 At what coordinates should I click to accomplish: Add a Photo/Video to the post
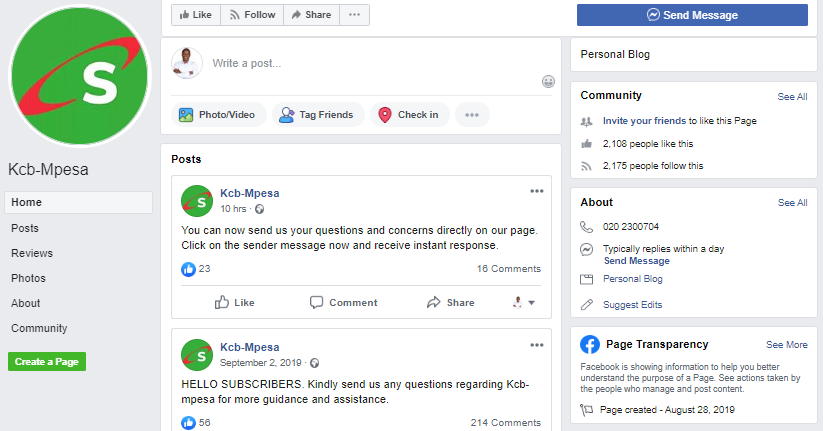pos(218,114)
